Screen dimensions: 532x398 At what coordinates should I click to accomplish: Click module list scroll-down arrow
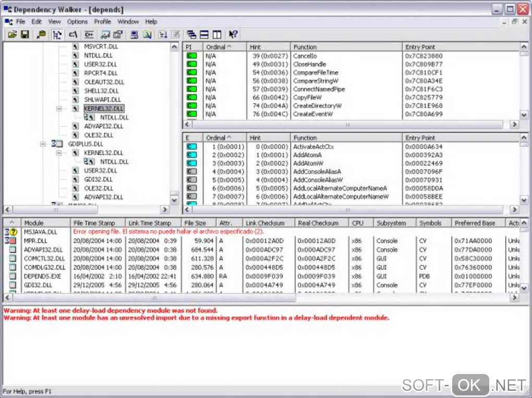[524, 288]
